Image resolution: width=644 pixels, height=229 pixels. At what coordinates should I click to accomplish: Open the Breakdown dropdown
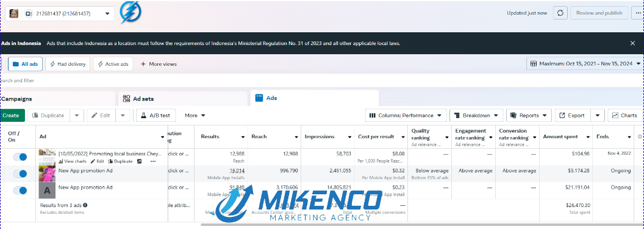tap(476, 115)
